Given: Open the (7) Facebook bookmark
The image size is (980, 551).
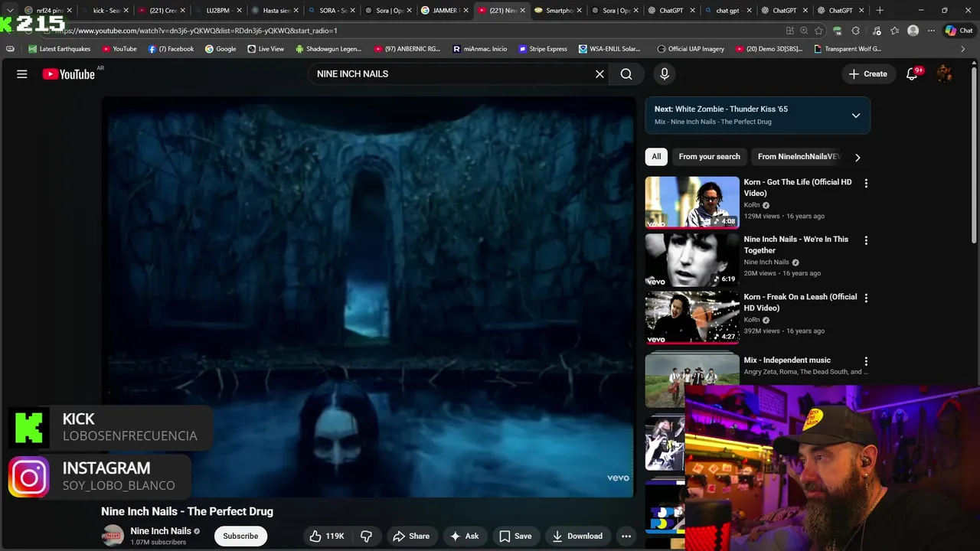Looking at the screenshot, I should coord(171,49).
